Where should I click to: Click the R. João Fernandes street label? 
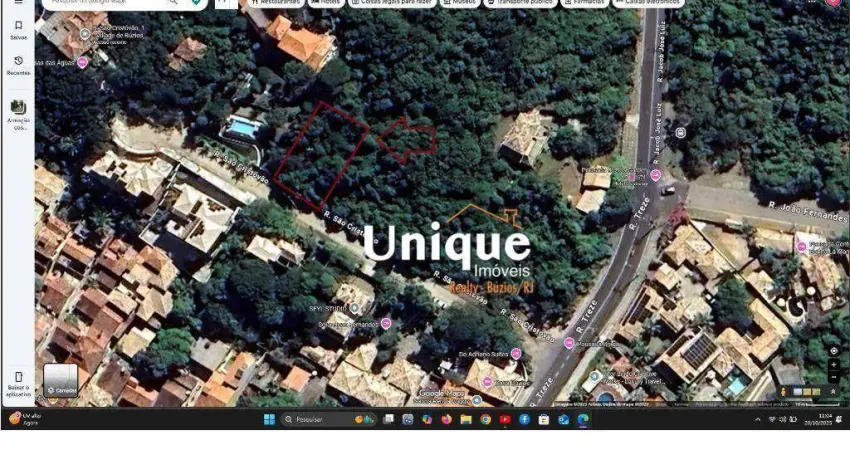(807, 211)
